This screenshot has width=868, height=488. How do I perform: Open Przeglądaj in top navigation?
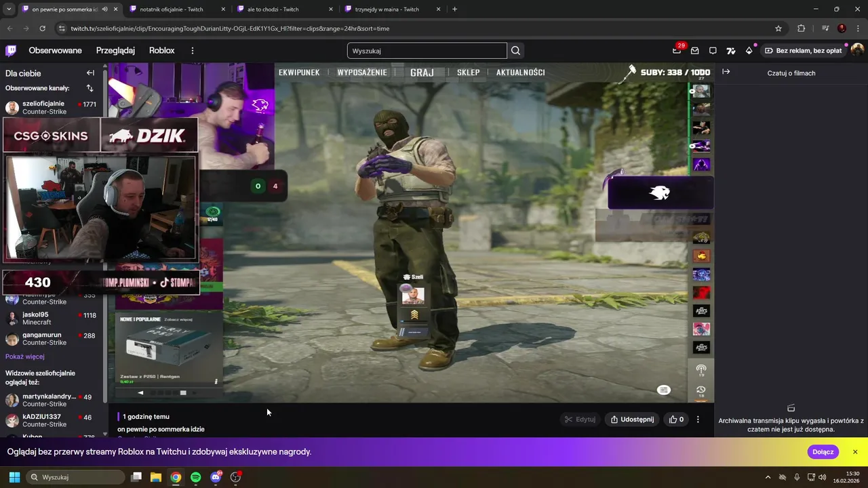coord(115,51)
